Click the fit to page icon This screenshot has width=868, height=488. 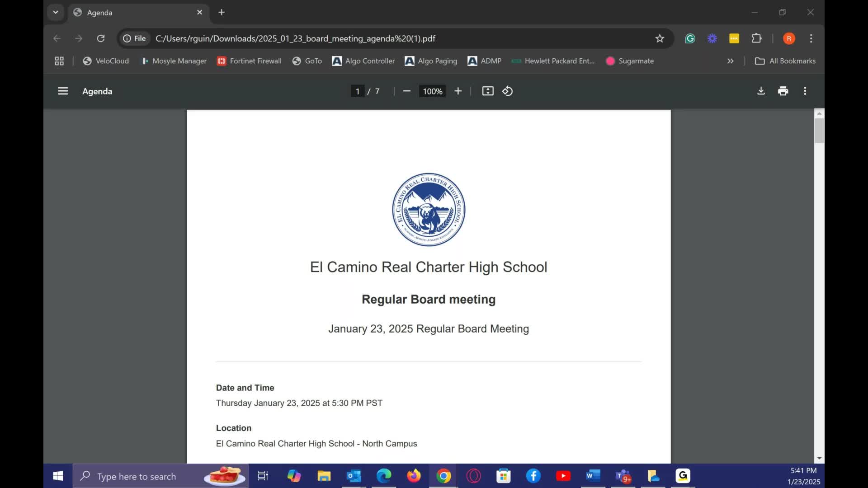tap(488, 91)
